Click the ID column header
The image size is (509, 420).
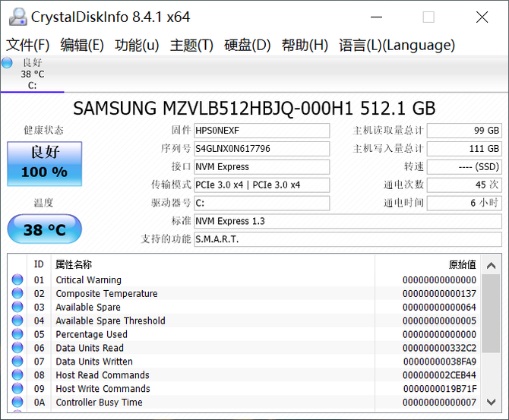tap(39, 264)
